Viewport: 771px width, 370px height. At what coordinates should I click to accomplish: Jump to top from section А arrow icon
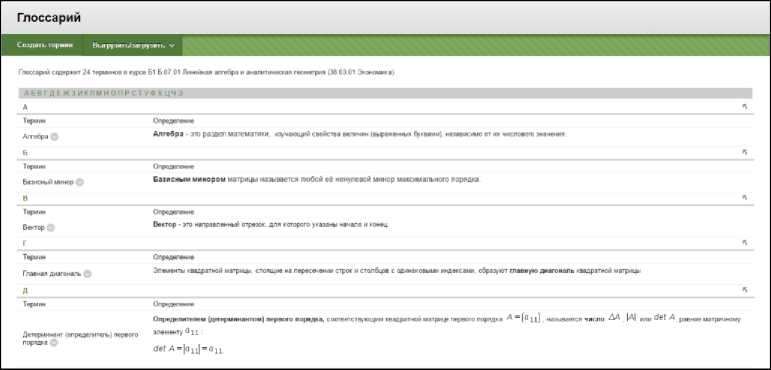pyautogui.click(x=744, y=107)
